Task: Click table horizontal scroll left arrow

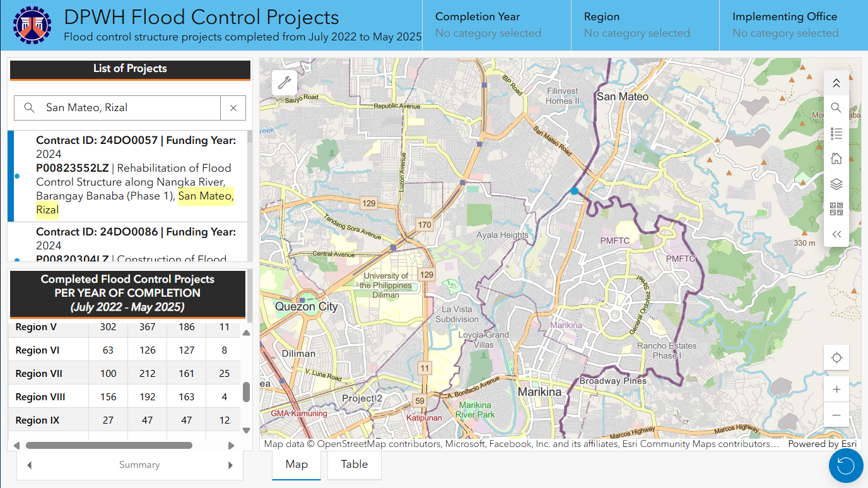Action: pos(16,445)
